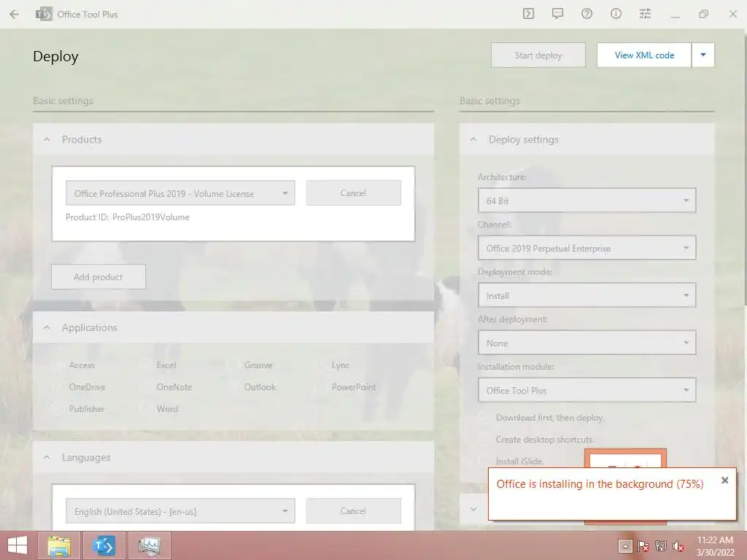Toggle the Groove application checkbox

tap(233, 365)
